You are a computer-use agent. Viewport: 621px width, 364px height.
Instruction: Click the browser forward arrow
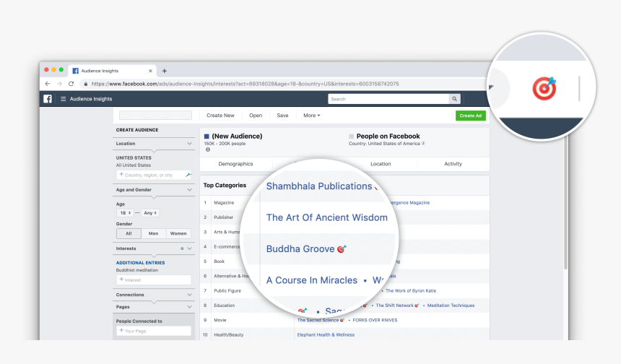click(x=59, y=84)
